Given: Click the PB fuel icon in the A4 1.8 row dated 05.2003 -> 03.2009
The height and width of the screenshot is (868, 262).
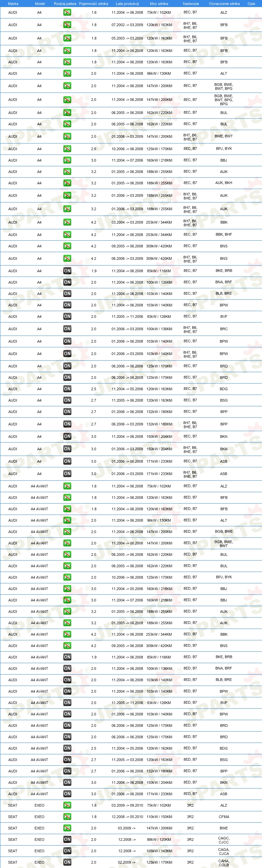Looking at the screenshot, I should tap(67, 39).
